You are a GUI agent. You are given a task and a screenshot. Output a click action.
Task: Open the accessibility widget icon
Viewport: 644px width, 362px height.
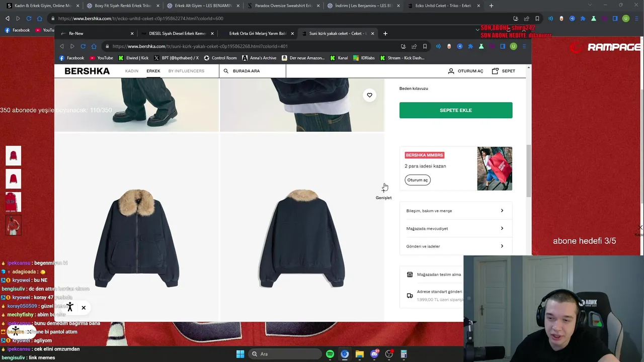[x=70, y=307]
